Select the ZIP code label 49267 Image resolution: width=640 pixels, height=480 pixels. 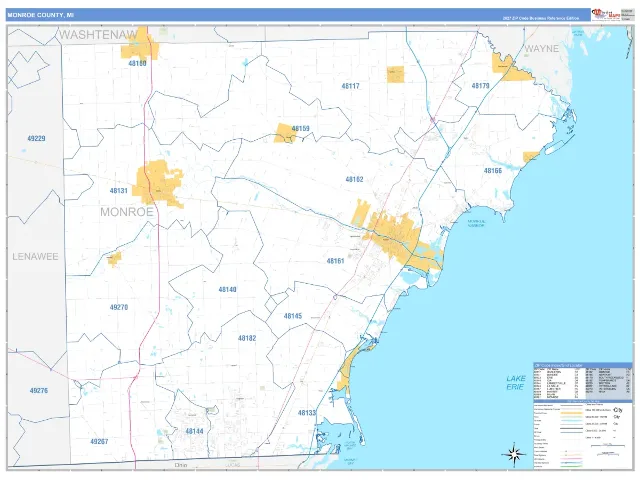99,441
